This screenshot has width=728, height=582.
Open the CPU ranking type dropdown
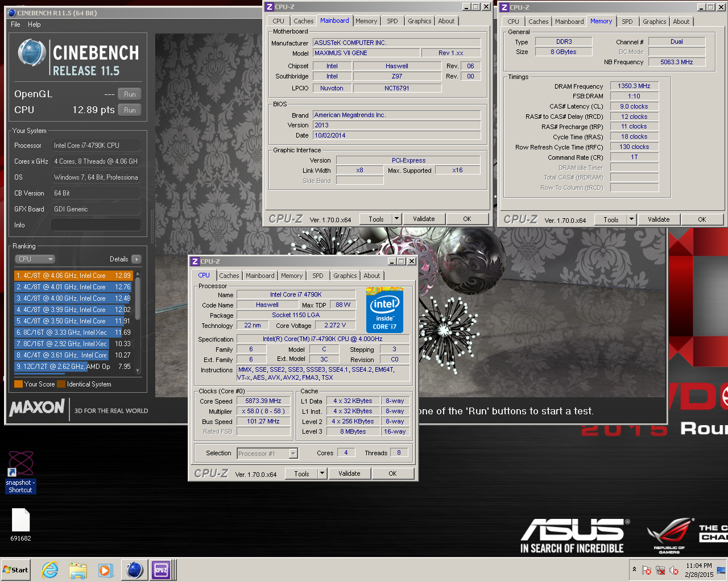[x=35, y=259]
